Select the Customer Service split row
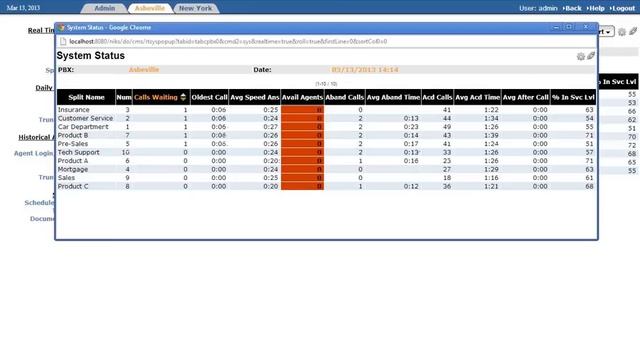 tap(326, 118)
